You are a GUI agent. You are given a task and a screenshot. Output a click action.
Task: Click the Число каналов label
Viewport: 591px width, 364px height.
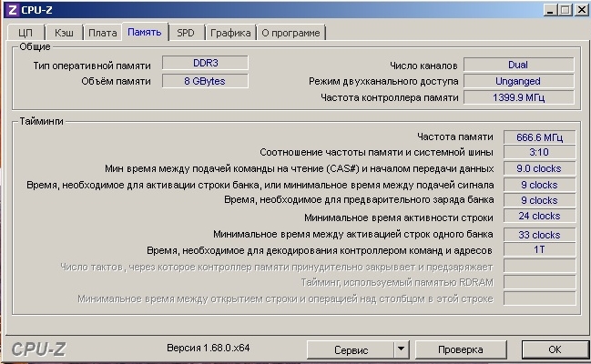coord(423,66)
